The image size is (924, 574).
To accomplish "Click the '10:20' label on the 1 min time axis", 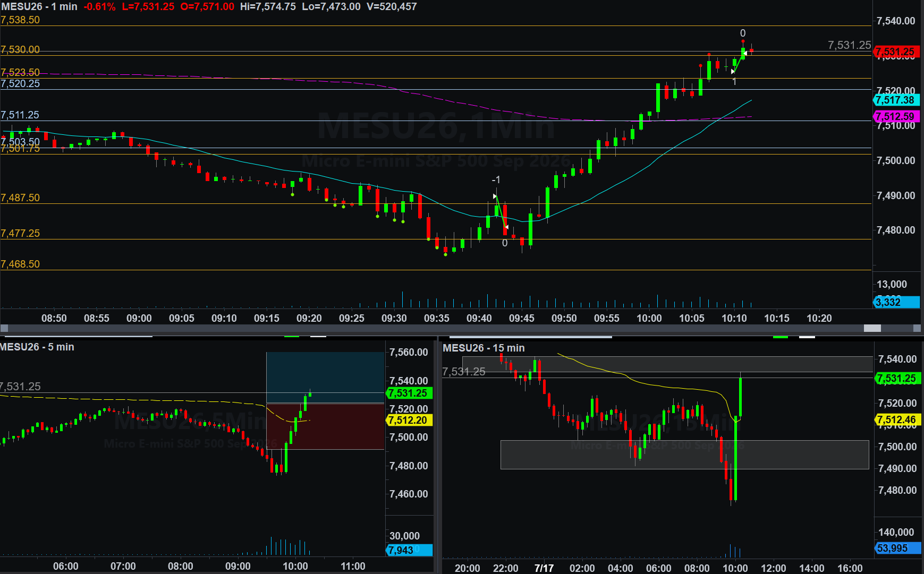I will pyautogui.click(x=819, y=318).
